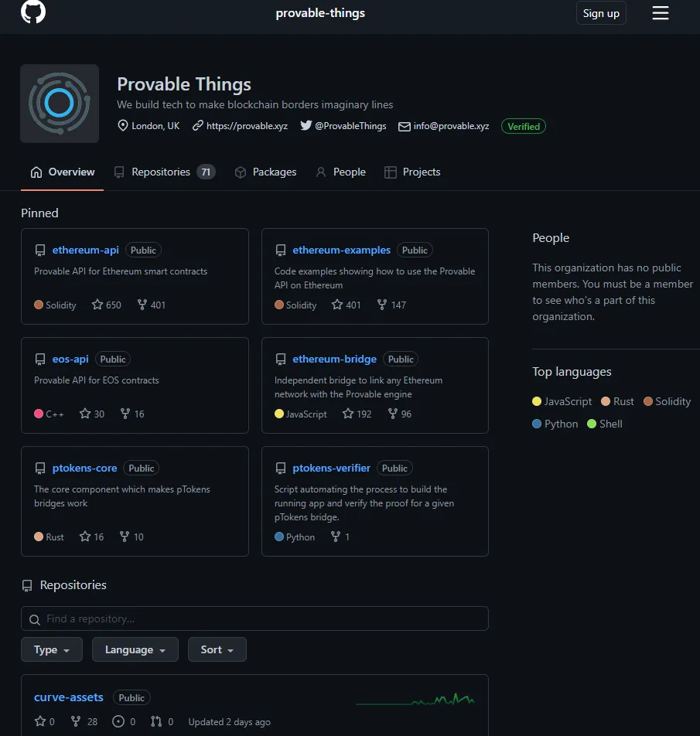Open the Provable Things avatar image
The image size is (700, 736).
[x=60, y=104]
